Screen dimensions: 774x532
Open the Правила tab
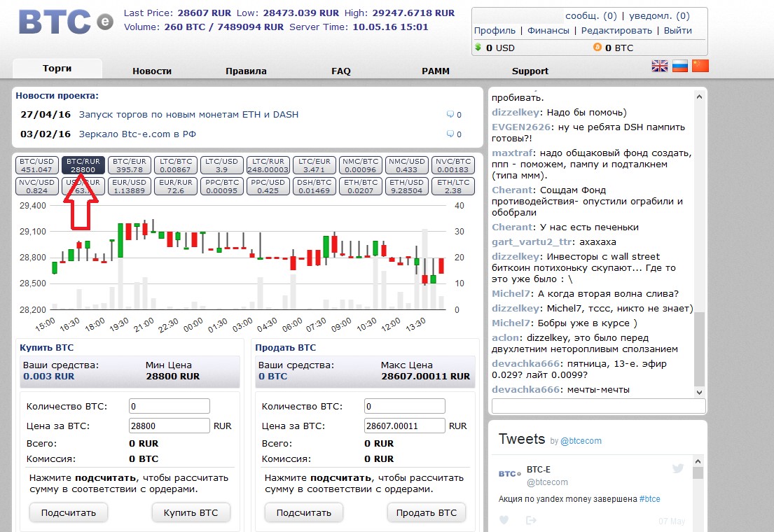pos(246,71)
